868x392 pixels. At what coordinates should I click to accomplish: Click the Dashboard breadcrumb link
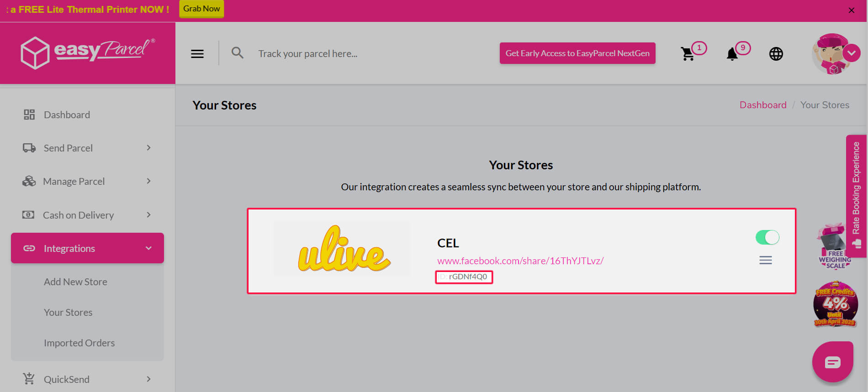763,105
